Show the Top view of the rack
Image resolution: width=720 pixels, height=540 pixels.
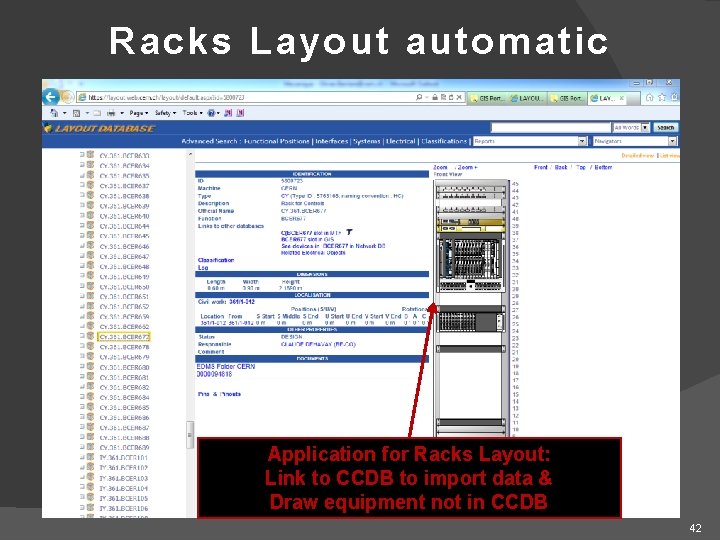(581, 168)
